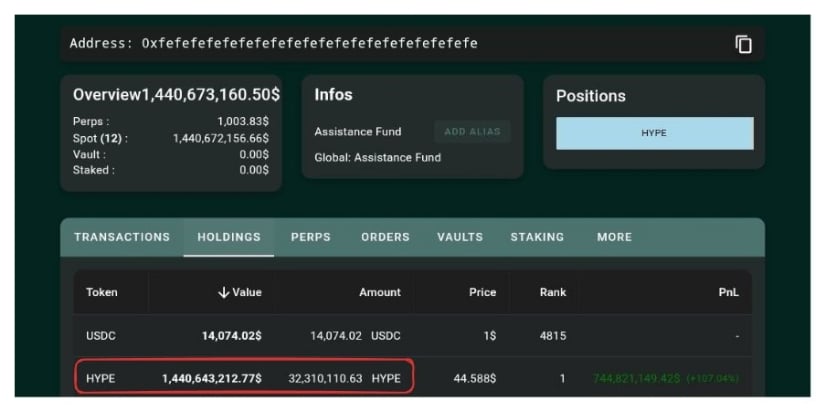The width and height of the screenshot is (825, 411).
Task: Switch to the HOLDINGS tab
Action: 229,237
